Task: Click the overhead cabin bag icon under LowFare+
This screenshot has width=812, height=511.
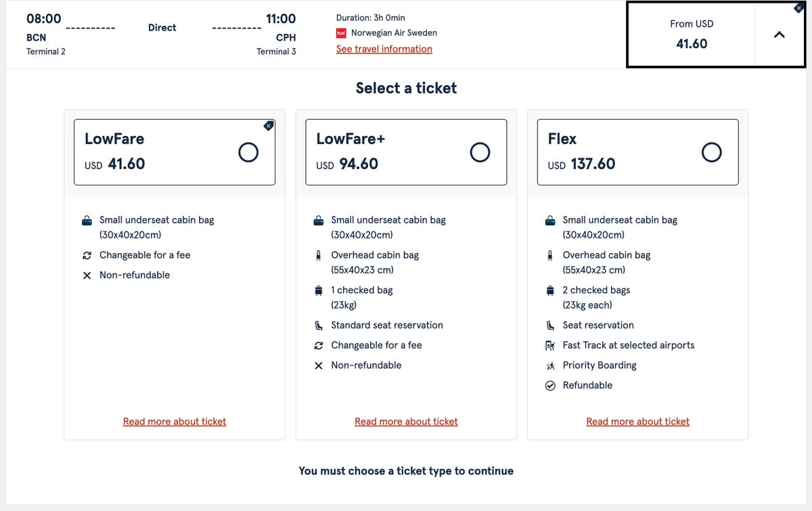Action: click(318, 256)
